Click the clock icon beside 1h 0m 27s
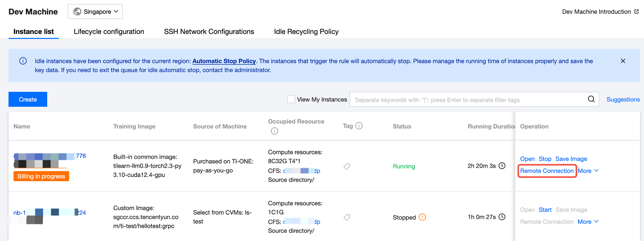 (502, 217)
